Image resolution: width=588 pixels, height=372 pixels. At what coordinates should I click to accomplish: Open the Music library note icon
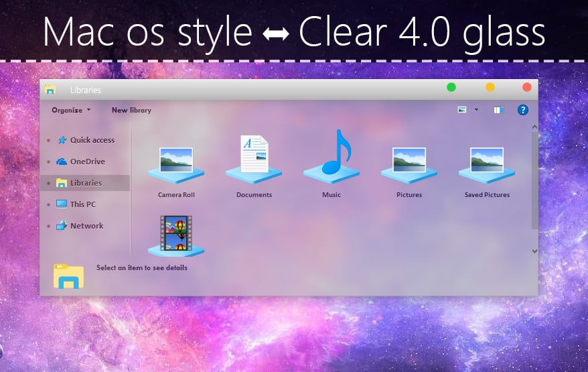(x=332, y=157)
